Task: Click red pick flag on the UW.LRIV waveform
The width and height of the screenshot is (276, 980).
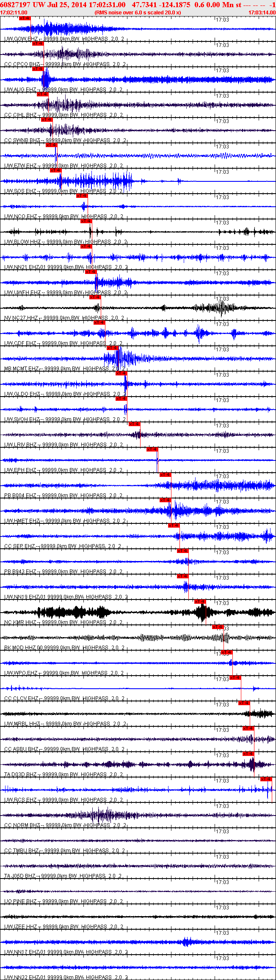Action: (x=135, y=424)
